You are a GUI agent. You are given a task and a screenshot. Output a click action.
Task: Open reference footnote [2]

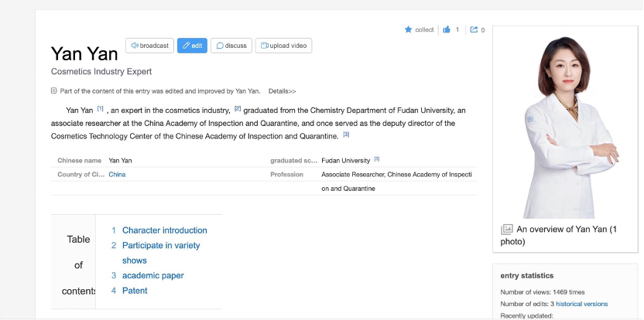click(238, 109)
